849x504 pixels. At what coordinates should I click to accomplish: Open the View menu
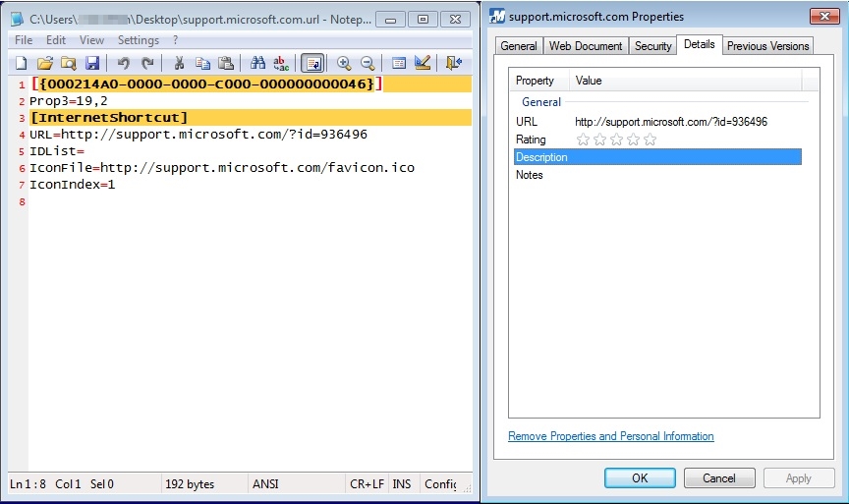pyautogui.click(x=91, y=40)
